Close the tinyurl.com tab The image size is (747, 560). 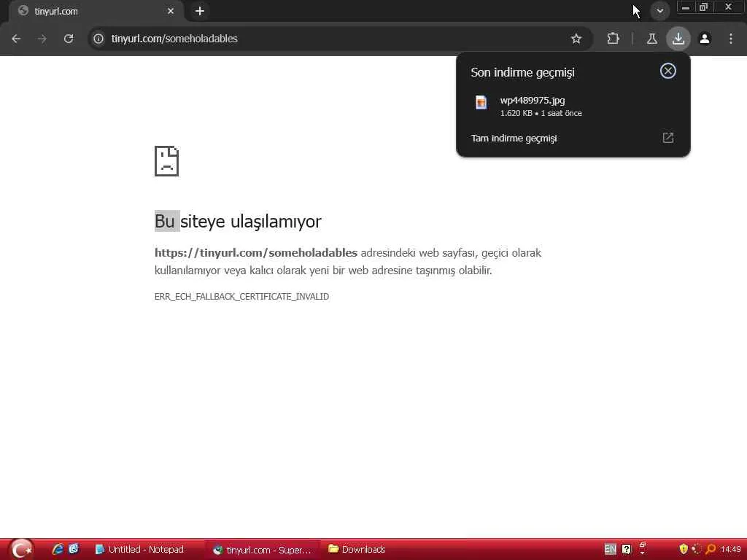tap(171, 11)
